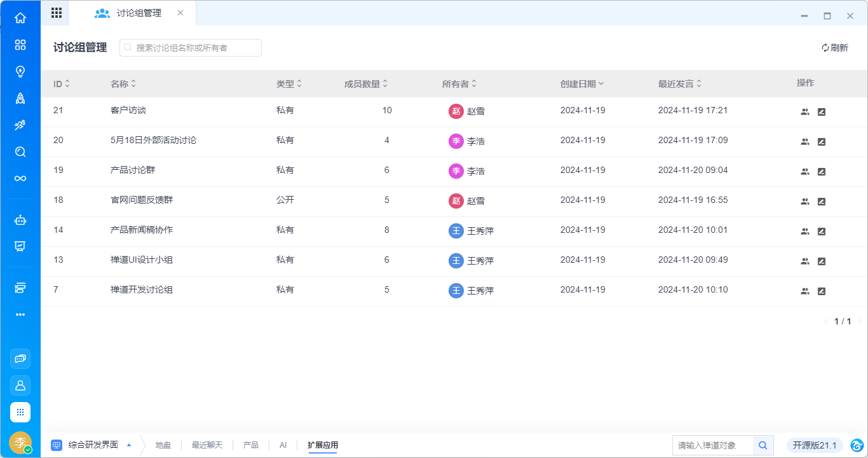Open the infinity DevOps icon in sidebar
Viewport: 868px width, 458px height.
point(20,178)
